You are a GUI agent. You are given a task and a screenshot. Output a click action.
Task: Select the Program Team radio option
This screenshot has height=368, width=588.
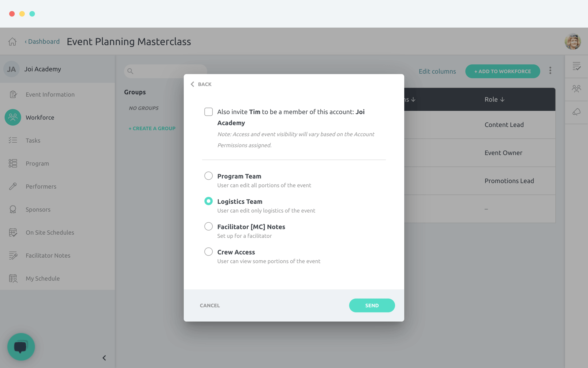(209, 176)
